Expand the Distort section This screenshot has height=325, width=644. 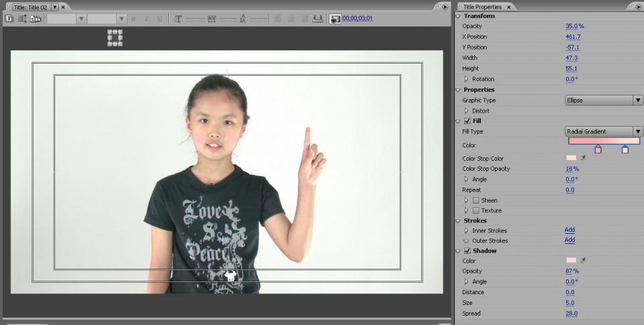point(466,111)
